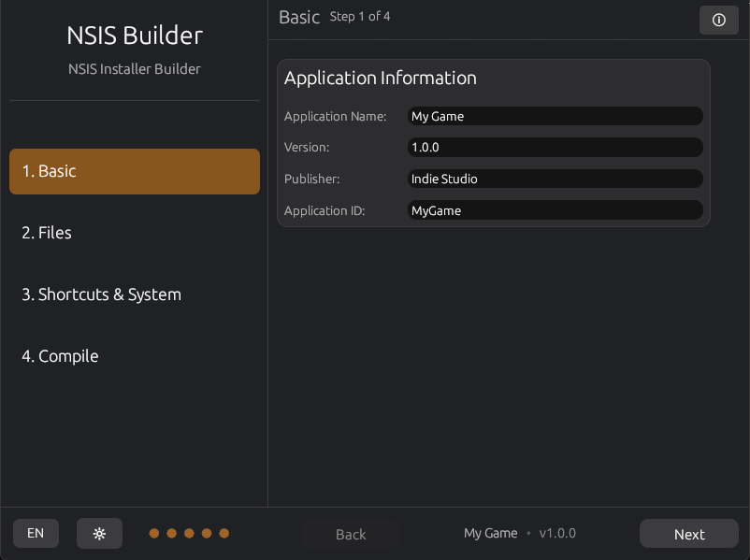Edit the Application Name field
Image resolution: width=750 pixels, height=560 pixels.
(555, 116)
